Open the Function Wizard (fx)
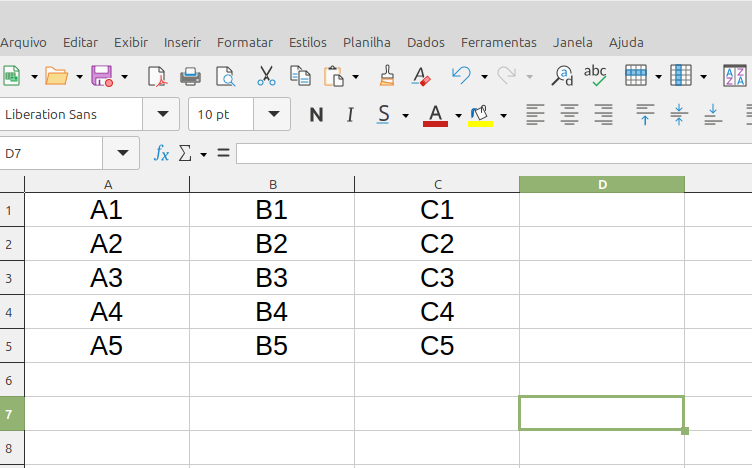This screenshot has height=468, width=752. coord(161,153)
